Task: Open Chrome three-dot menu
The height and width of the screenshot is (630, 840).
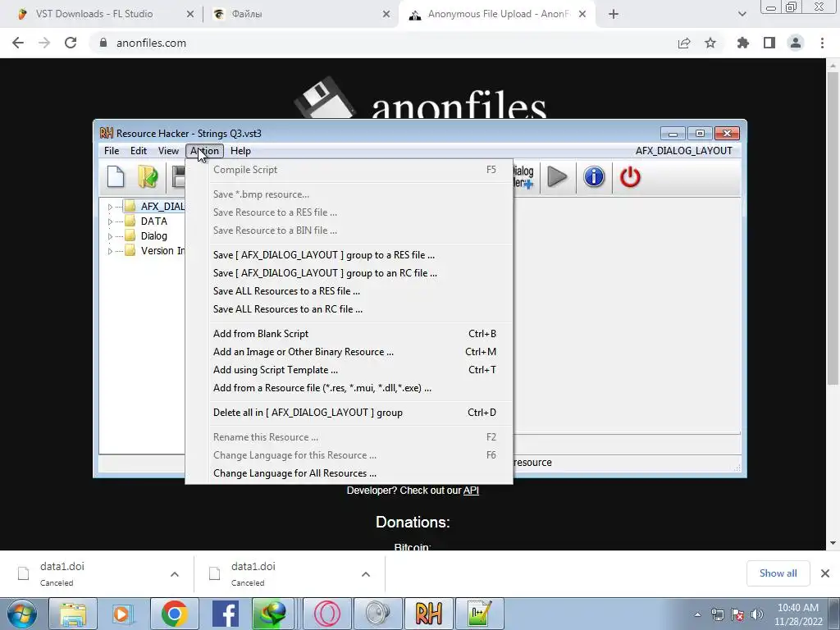Action: click(822, 43)
